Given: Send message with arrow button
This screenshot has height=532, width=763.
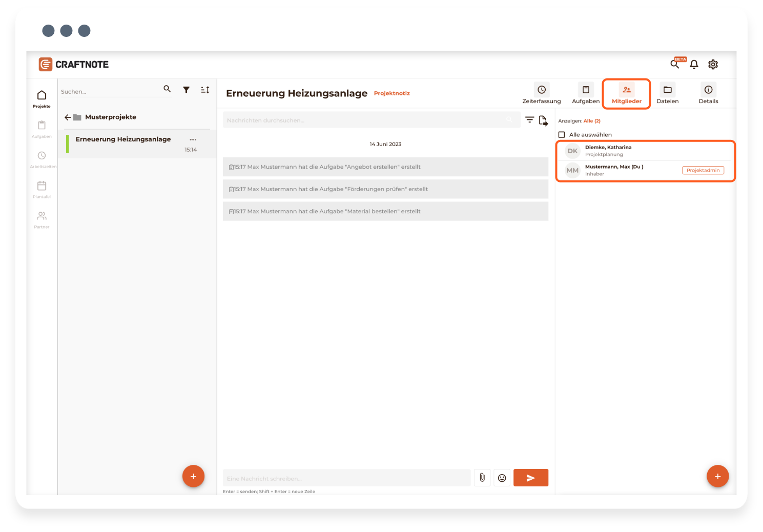Looking at the screenshot, I should [531, 478].
